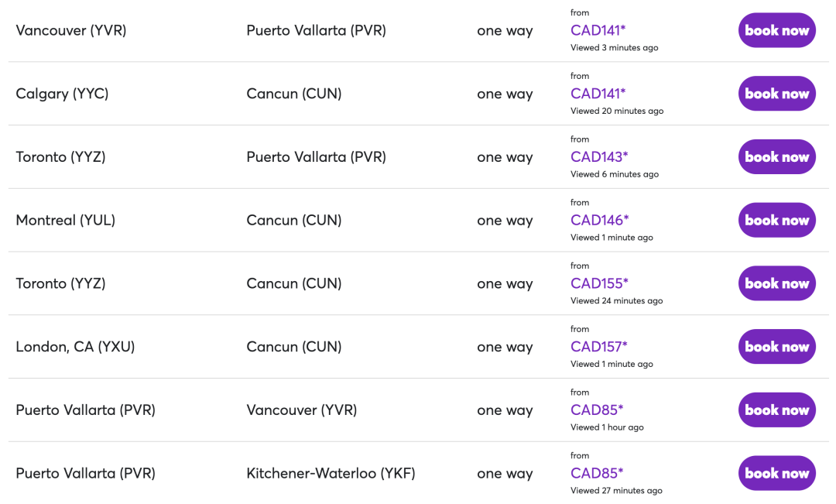This screenshot has height=504, width=836.
Task: Open the CAD143 fare price link
Action: point(599,157)
